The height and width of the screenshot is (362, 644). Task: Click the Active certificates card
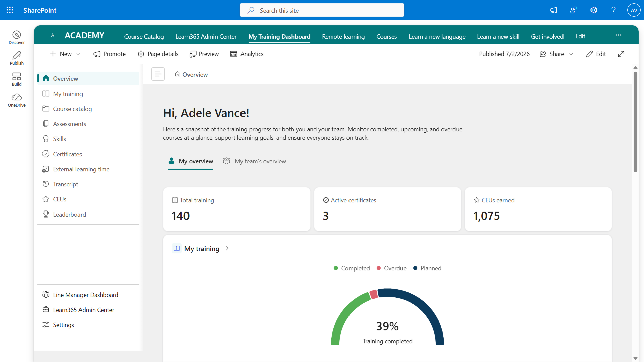[387, 209]
